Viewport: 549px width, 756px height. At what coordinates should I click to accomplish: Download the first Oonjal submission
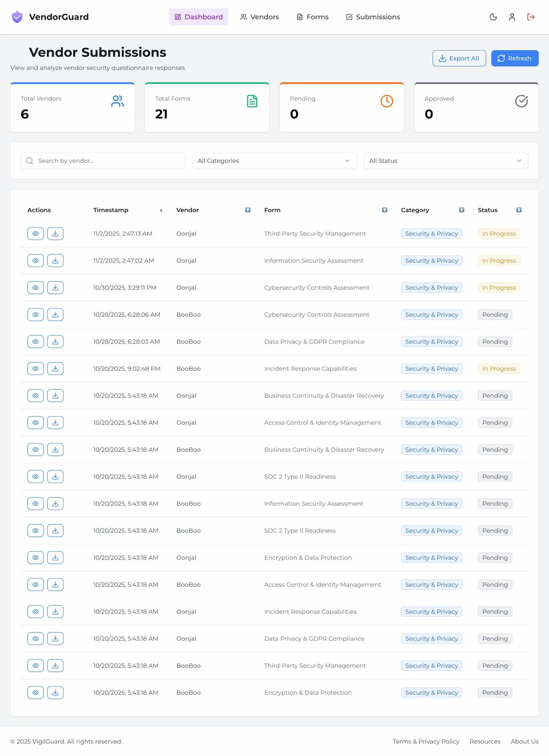tap(55, 233)
